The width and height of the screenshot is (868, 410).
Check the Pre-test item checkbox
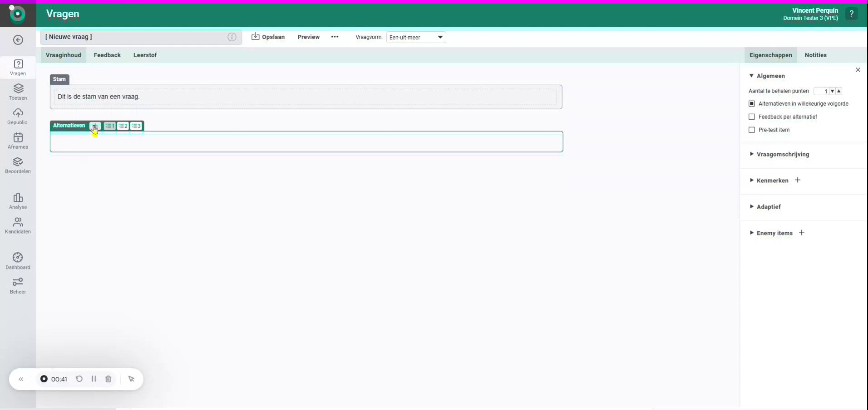pos(751,130)
